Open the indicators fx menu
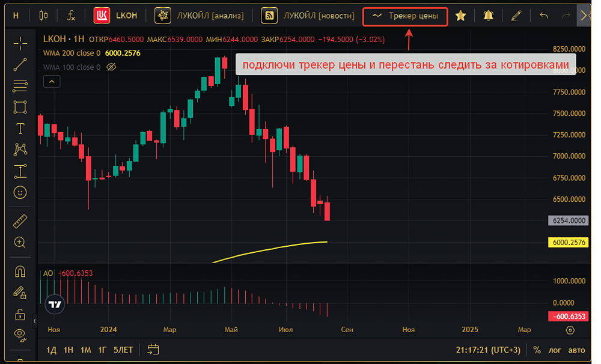The image size is (601, 364). [71, 16]
